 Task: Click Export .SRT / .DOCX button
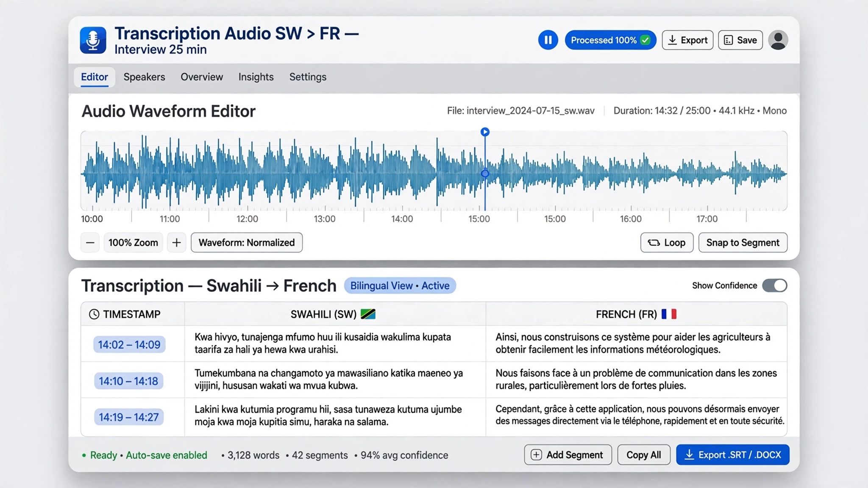tap(733, 455)
